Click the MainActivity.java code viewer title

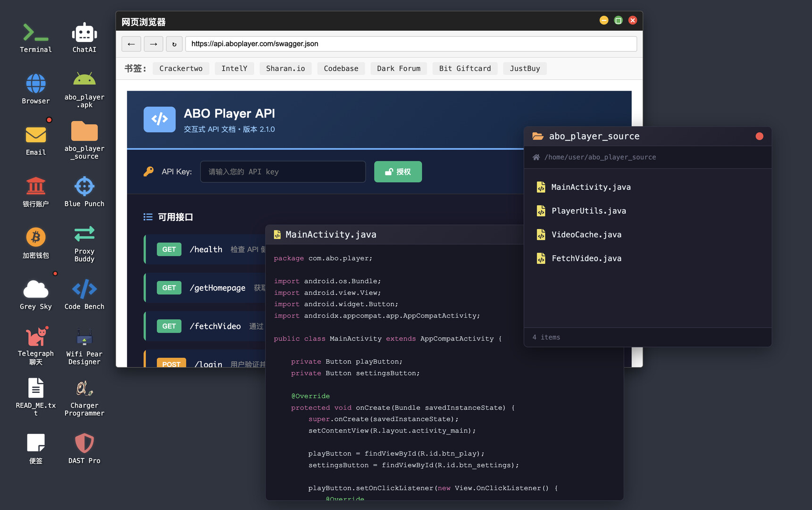click(331, 235)
